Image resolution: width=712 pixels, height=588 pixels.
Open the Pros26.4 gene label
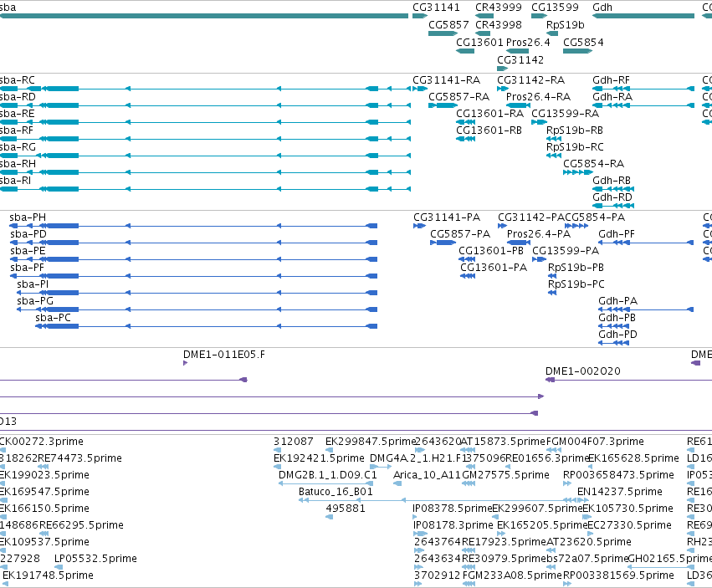pyautogui.click(x=528, y=42)
